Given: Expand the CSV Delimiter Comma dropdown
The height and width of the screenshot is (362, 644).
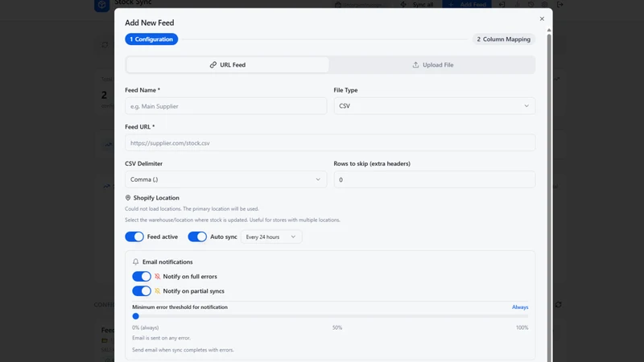Looking at the screenshot, I should [x=226, y=179].
